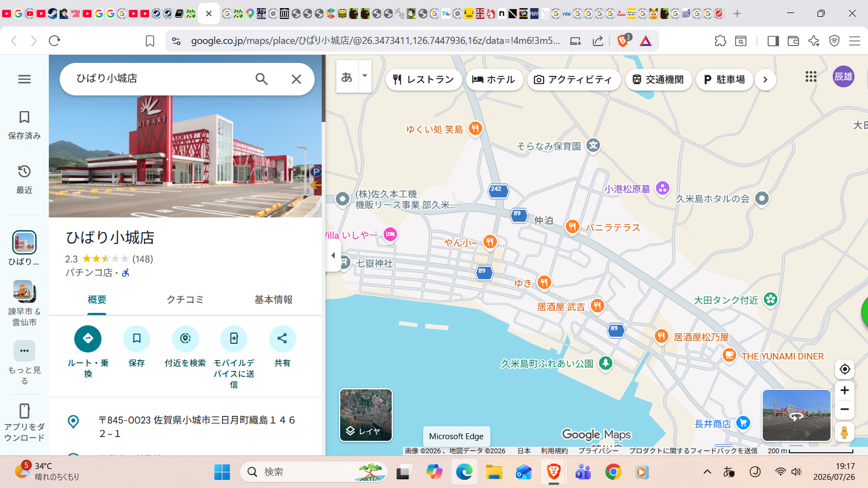Click アプリをダウンロード in the sidebar
Image resolution: width=868 pixels, height=488 pixels.
coord(24,422)
